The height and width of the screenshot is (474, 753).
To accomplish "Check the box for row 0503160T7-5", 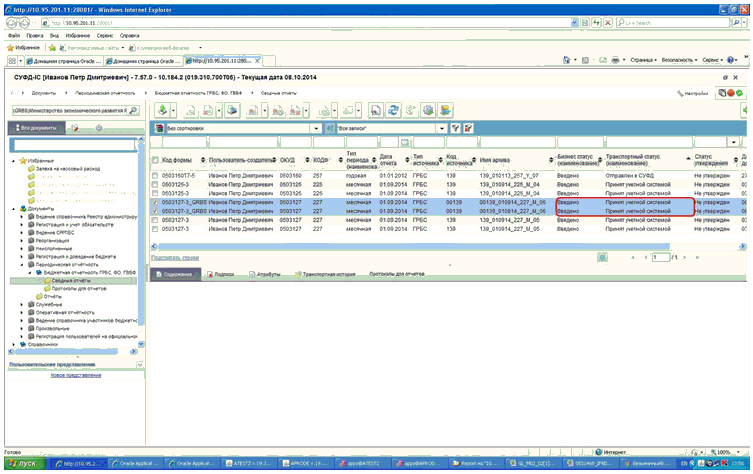I will coord(154,175).
